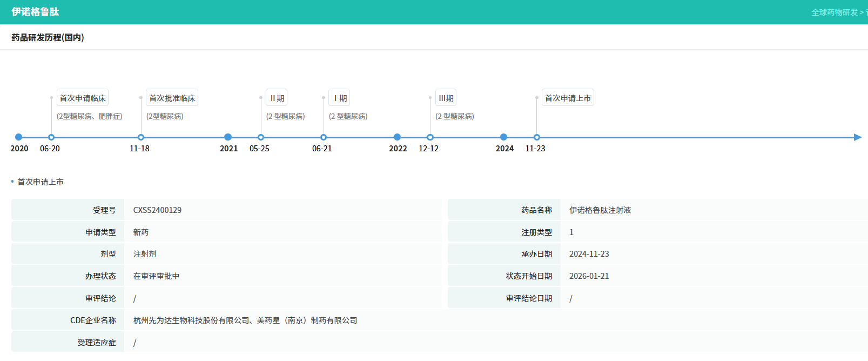Image resolution: width=868 pixels, height=361 pixels.
Task: Select the III期 phase label
Action: [446, 98]
